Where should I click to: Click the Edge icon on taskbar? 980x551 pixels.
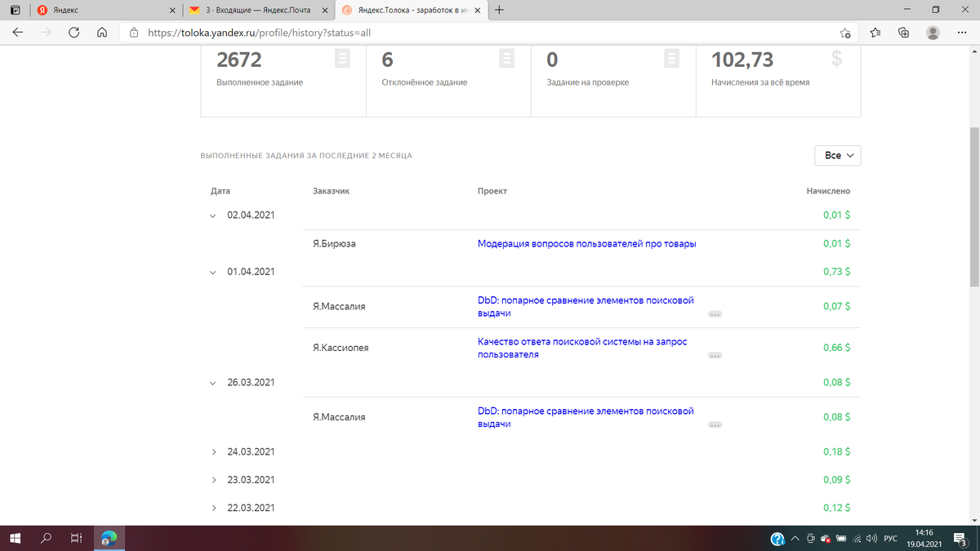[109, 539]
